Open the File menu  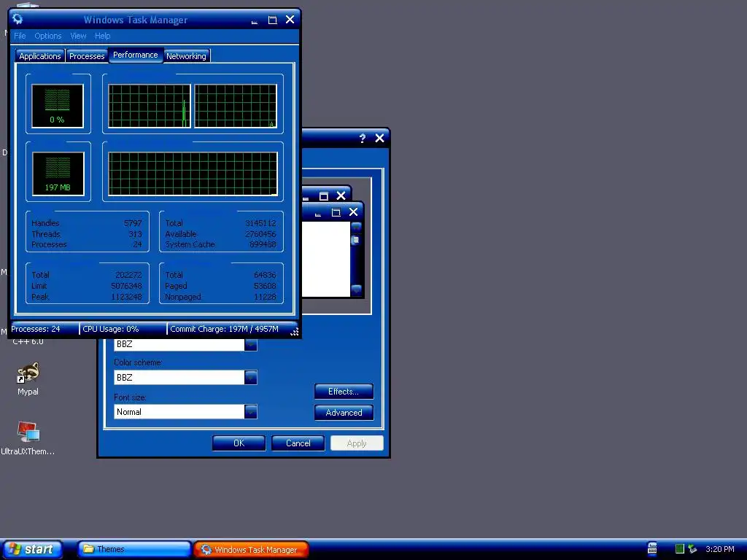tap(20, 36)
